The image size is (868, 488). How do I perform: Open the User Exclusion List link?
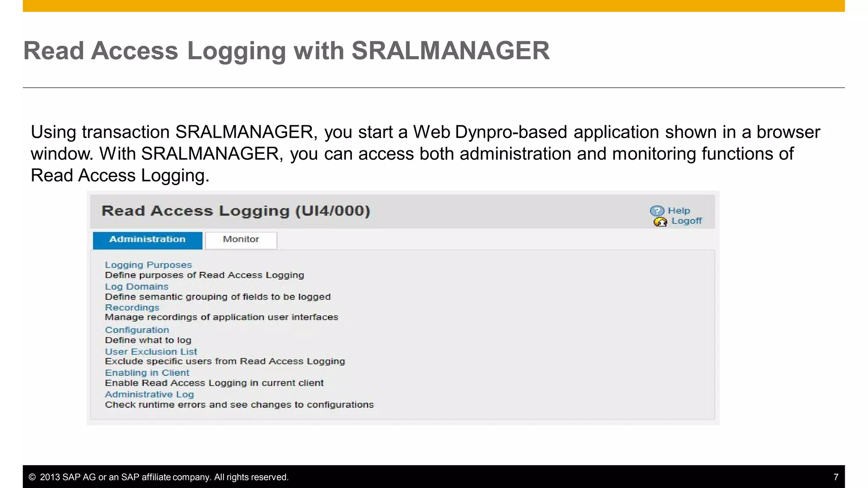coord(151,352)
